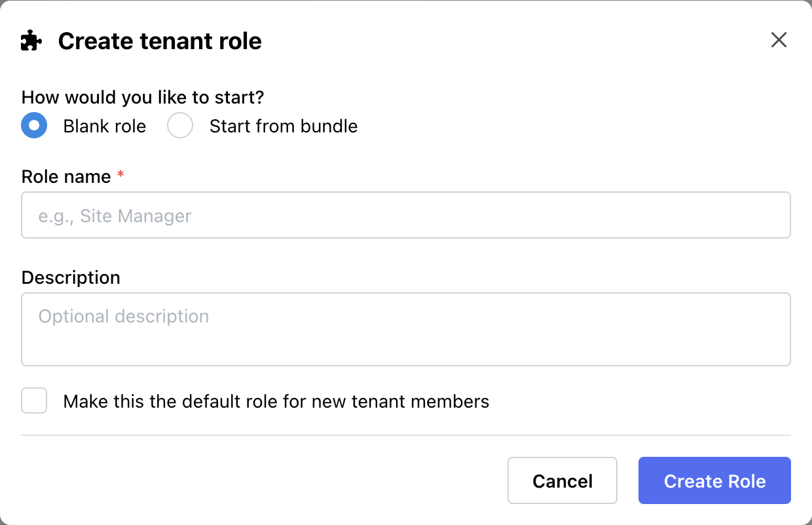The width and height of the screenshot is (812, 525).
Task: Click the e.g. Site Manager placeholder text
Action: (115, 215)
